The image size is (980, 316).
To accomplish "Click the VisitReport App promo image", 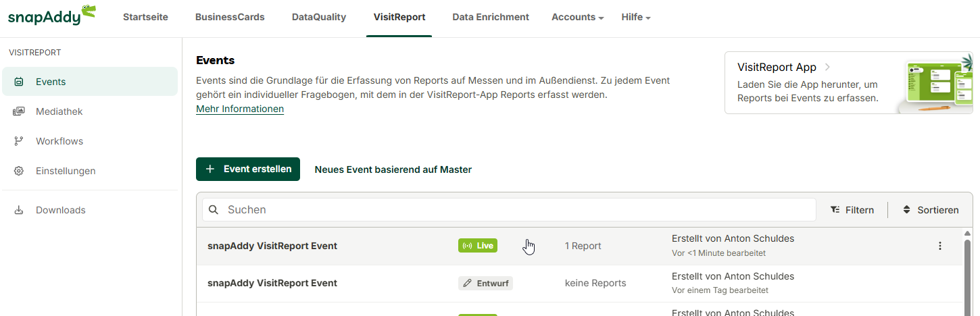I will point(935,84).
